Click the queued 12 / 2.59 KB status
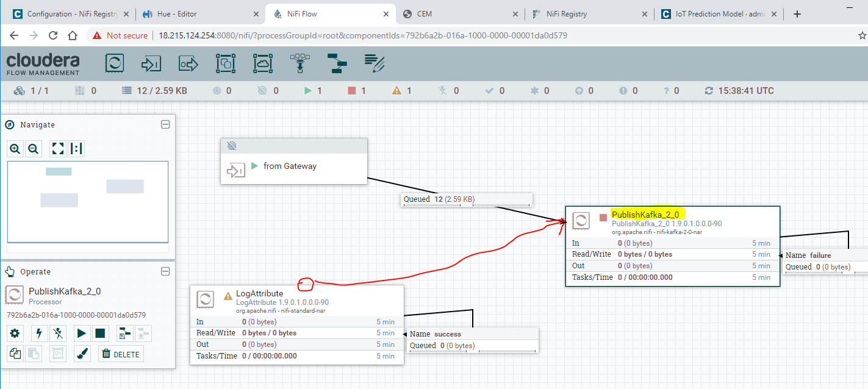This screenshot has width=868, height=389. pyautogui.click(x=154, y=91)
